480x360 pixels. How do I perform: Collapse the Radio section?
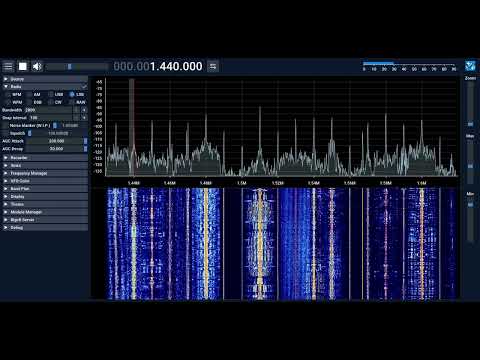(x=45, y=87)
